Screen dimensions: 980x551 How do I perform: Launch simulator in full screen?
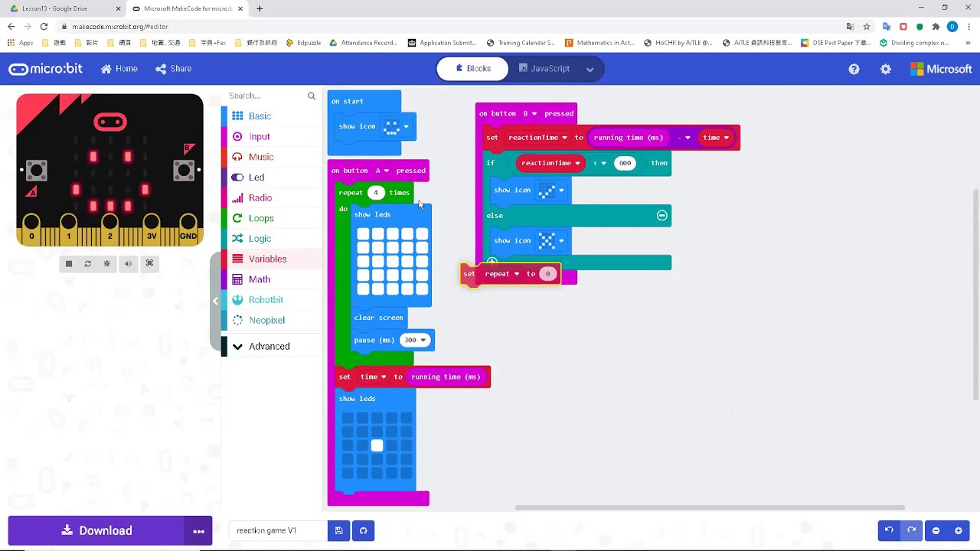pos(149,263)
